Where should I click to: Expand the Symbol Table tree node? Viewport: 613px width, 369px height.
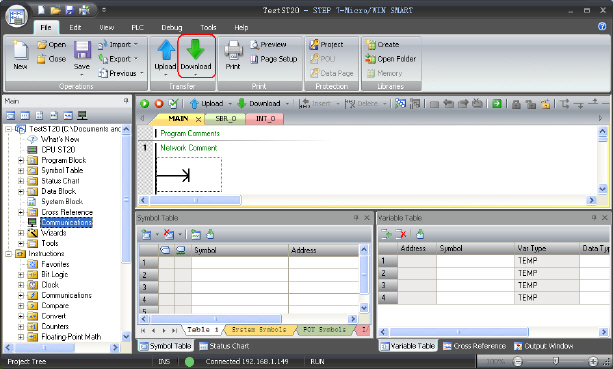21,171
